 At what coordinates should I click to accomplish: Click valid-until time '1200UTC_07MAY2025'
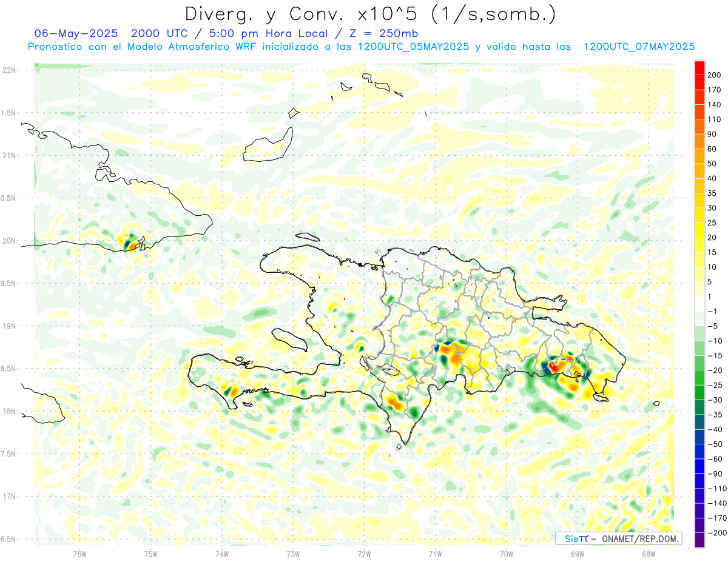tap(638, 47)
